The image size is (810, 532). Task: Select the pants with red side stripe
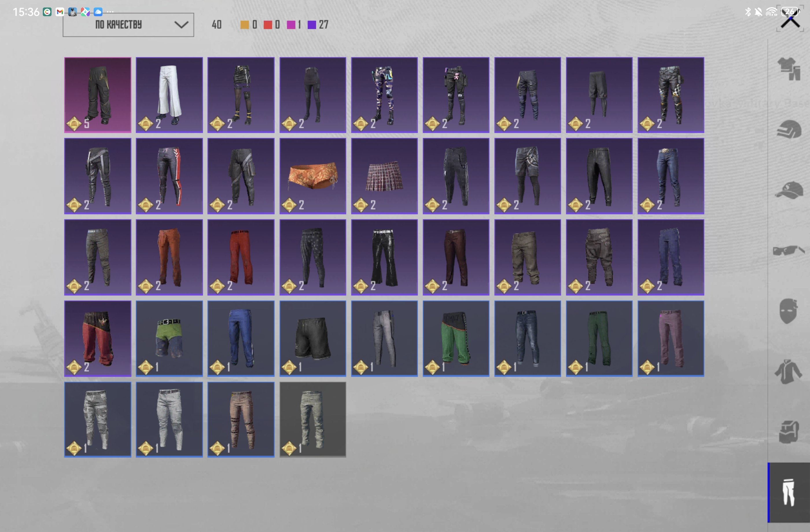coord(169,176)
